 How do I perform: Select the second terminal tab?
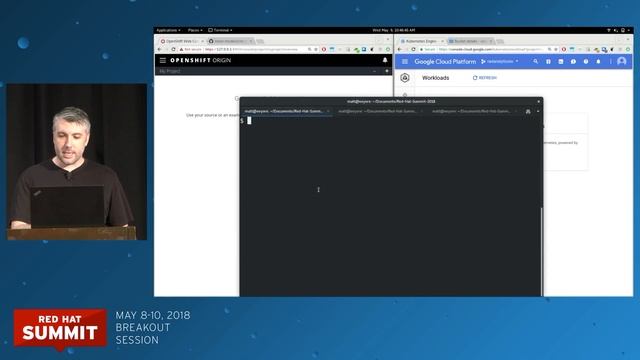point(380,111)
